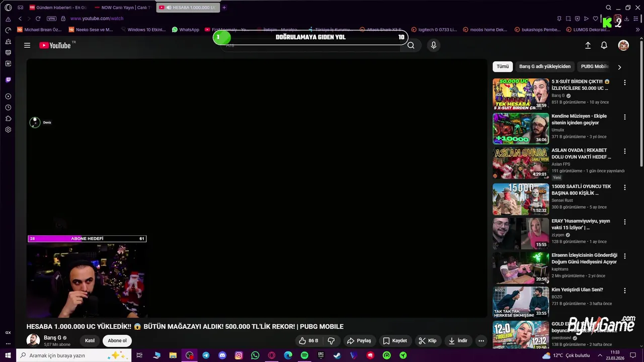The image size is (644, 362).
Task: Open Barış G channel avatar below video
Action: coord(33,340)
